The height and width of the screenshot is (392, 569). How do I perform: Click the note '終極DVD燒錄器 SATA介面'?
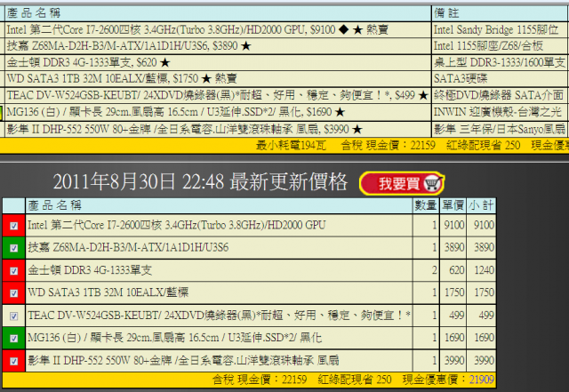(x=499, y=95)
